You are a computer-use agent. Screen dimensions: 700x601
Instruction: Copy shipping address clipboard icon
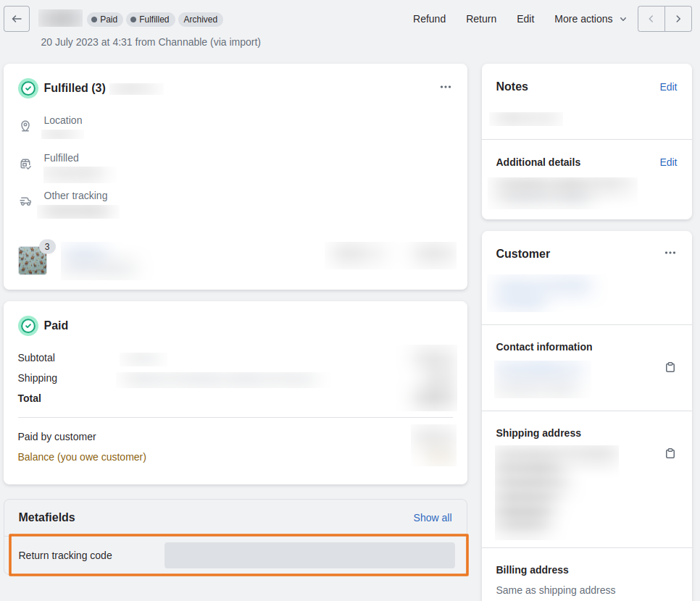(670, 453)
